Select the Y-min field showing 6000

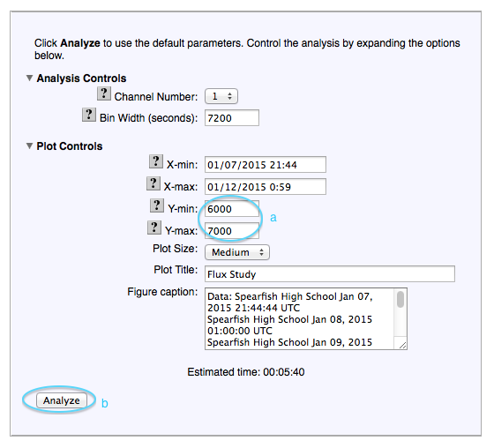pyautogui.click(x=232, y=208)
